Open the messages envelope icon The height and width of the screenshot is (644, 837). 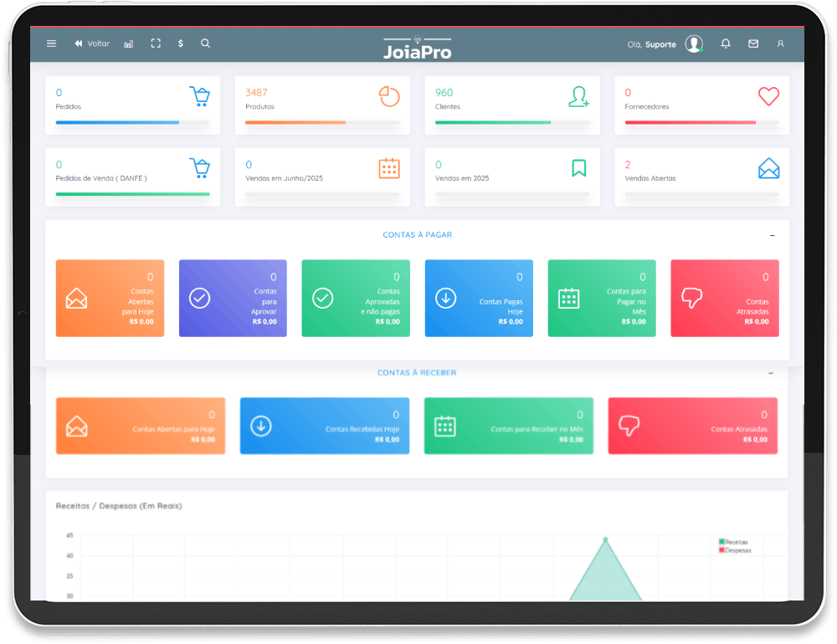[x=753, y=43]
